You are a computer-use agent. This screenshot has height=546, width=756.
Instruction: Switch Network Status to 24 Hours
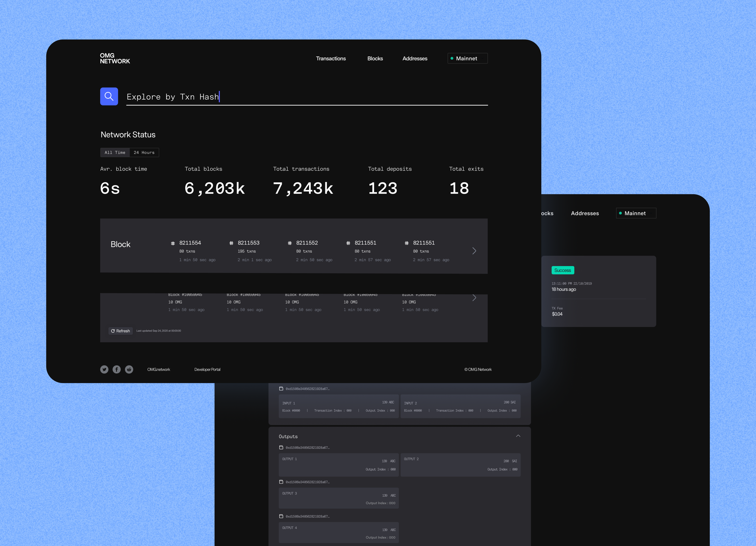[x=144, y=153]
